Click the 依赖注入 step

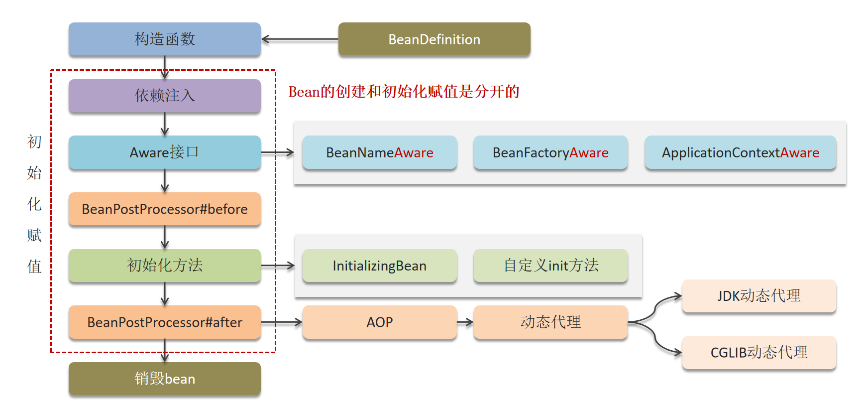pos(164,96)
